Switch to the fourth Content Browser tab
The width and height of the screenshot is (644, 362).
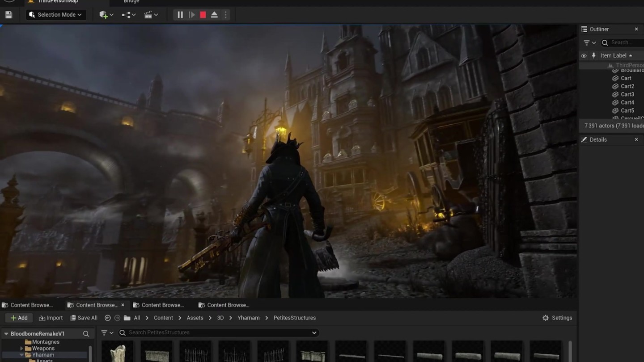(x=224, y=305)
